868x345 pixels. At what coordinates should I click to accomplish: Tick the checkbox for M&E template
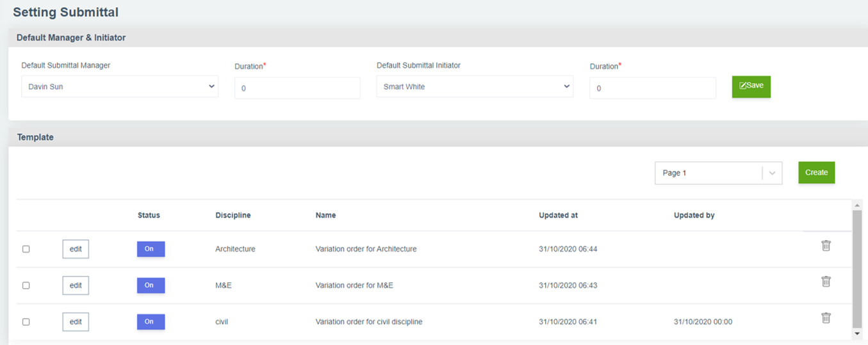26,285
